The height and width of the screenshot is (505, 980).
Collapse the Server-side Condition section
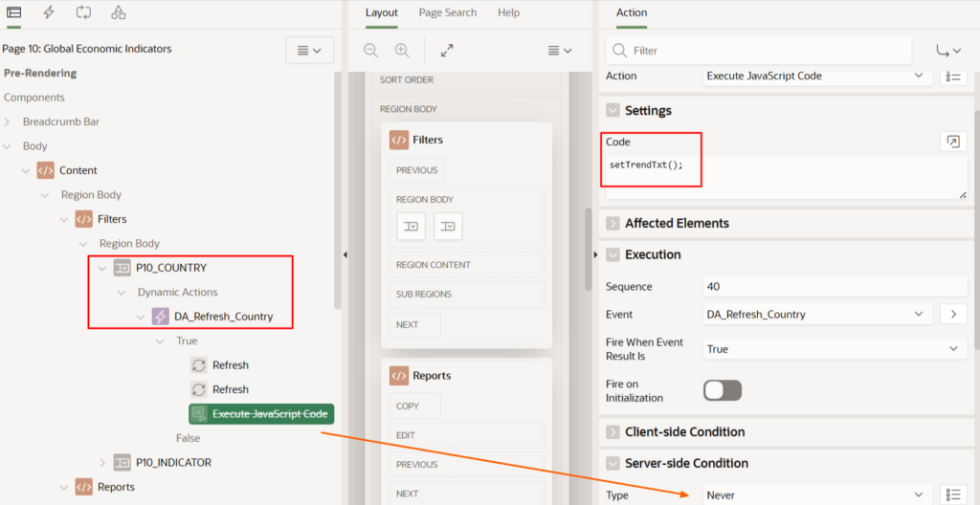point(612,463)
